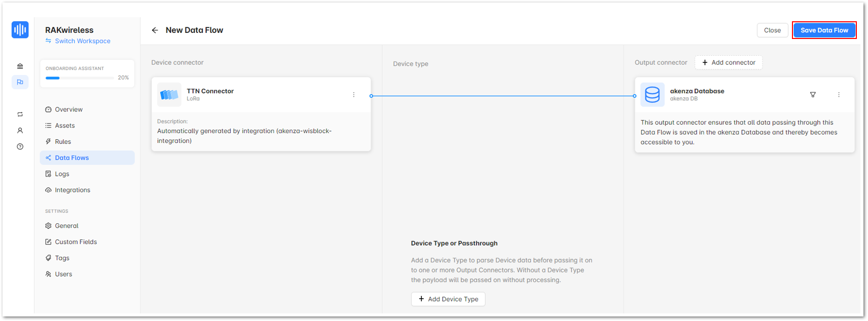Open the TTN Connector three-dot menu
The width and height of the screenshot is (868, 321).
[354, 95]
